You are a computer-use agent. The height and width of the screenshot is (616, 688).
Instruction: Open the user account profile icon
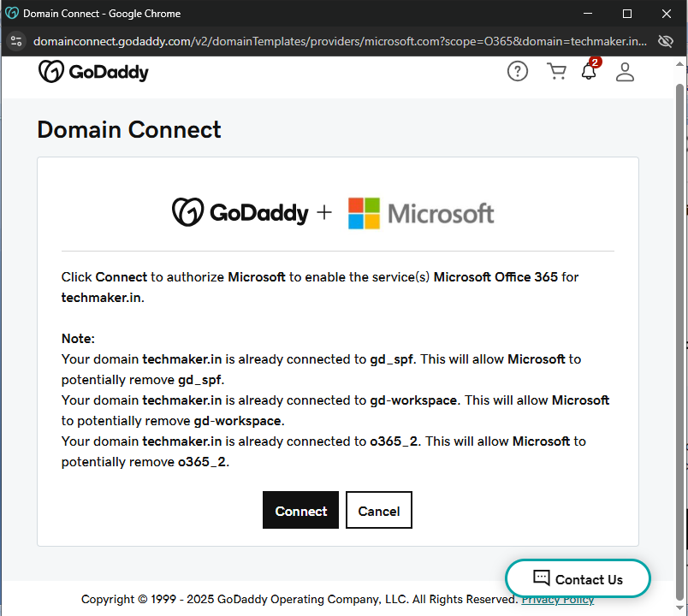626,72
